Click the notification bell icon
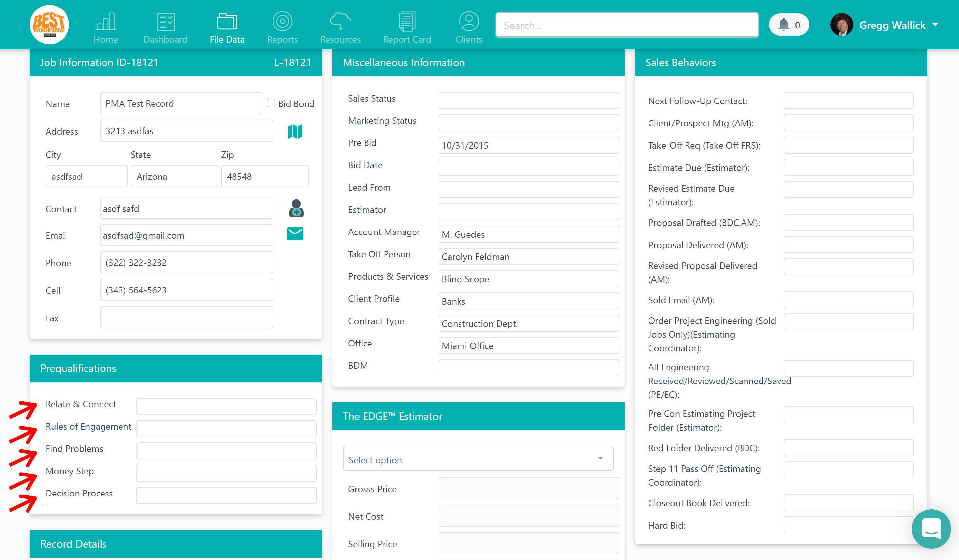This screenshot has height=560, width=959. [x=783, y=25]
